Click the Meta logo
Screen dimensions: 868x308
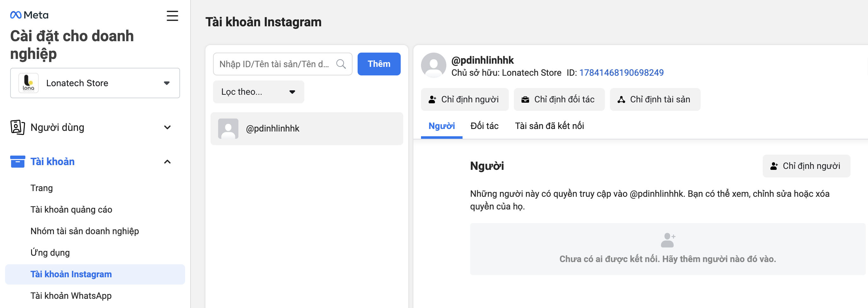(29, 15)
